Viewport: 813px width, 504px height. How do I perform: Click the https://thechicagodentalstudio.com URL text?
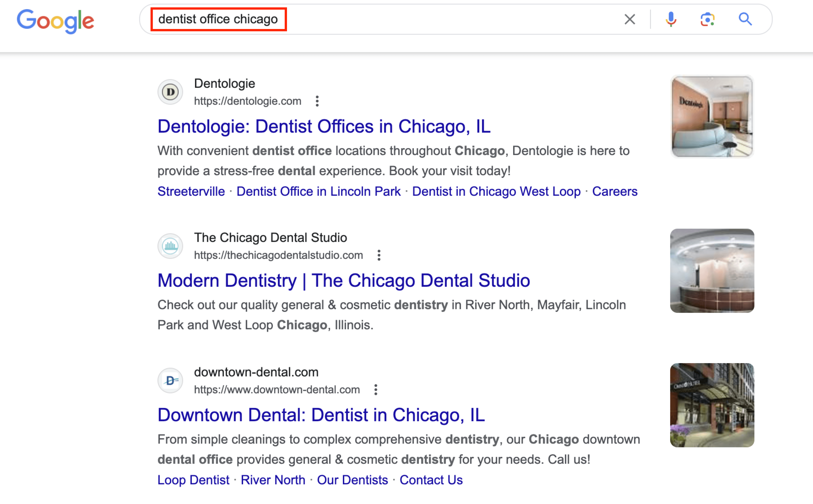pos(279,255)
